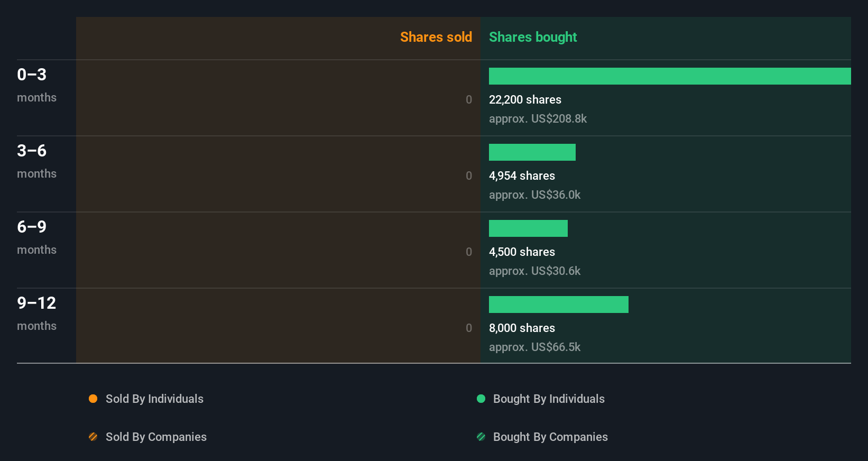Select the Sold By Companies legend label
The image size is (868, 461).
(156, 437)
